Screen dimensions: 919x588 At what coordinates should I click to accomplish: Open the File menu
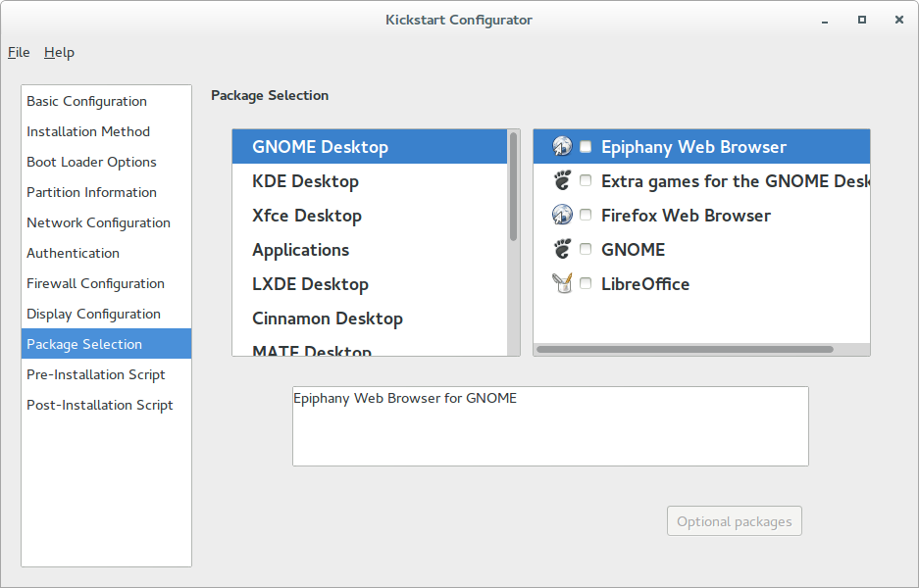(18, 52)
